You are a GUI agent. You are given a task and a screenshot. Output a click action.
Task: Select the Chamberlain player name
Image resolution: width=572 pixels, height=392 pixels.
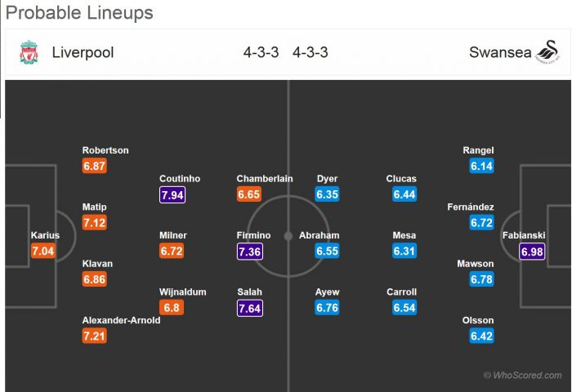coord(264,179)
